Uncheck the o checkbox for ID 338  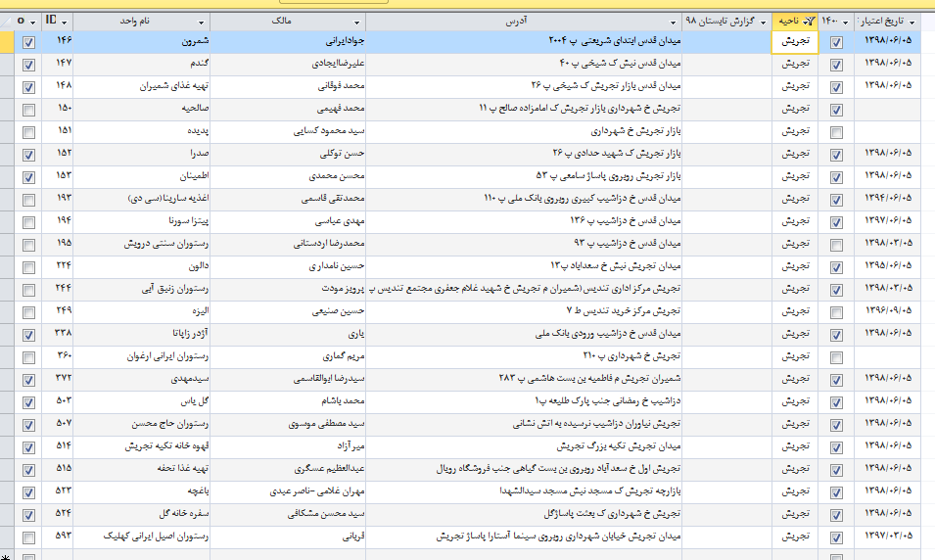[28, 335]
